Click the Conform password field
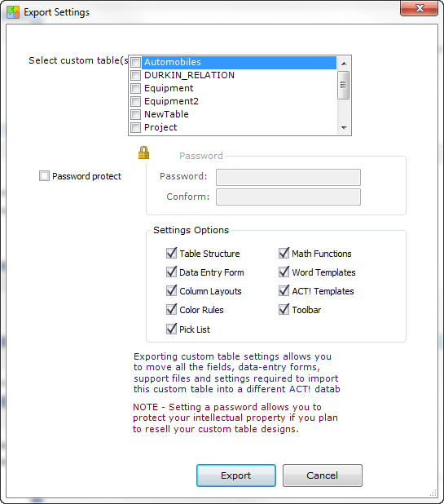 coord(288,197)
